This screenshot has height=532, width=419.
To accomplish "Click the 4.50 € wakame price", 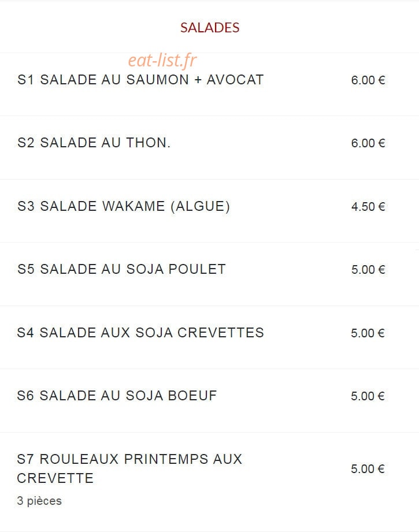I will coord(368,207).
